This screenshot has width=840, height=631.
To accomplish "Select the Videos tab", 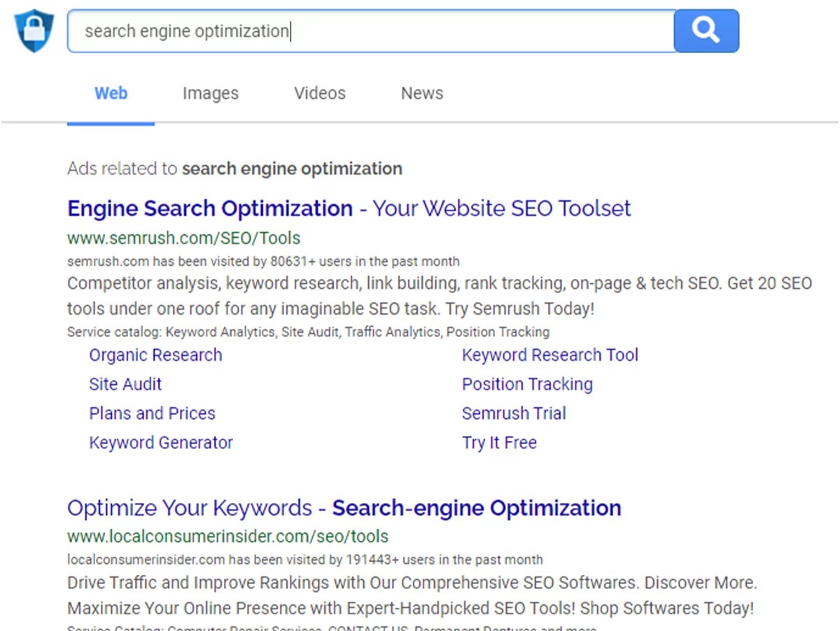I will [320, 93].
